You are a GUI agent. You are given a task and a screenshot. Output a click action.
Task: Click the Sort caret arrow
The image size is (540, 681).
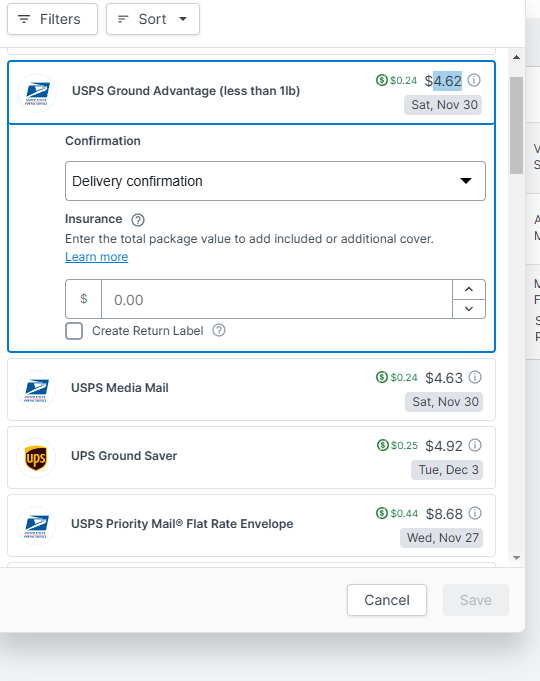(183, 19)
